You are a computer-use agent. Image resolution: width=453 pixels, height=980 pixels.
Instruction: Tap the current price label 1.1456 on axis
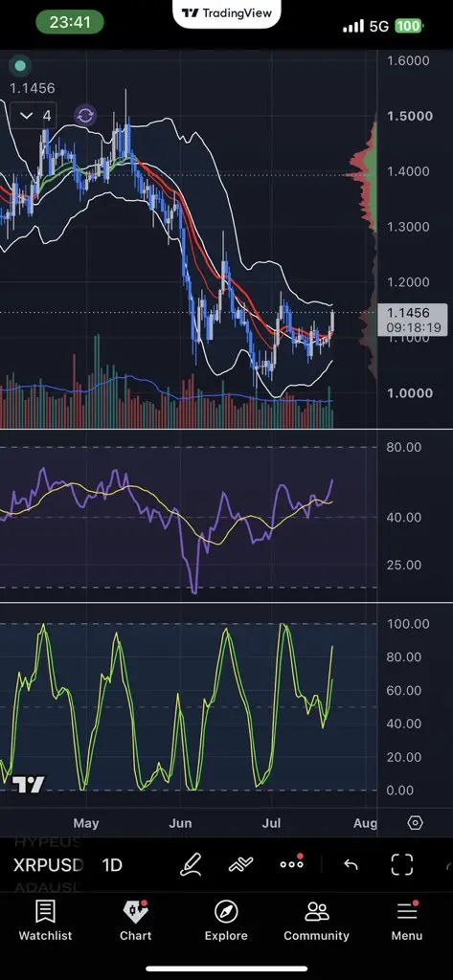click(413, 320)
